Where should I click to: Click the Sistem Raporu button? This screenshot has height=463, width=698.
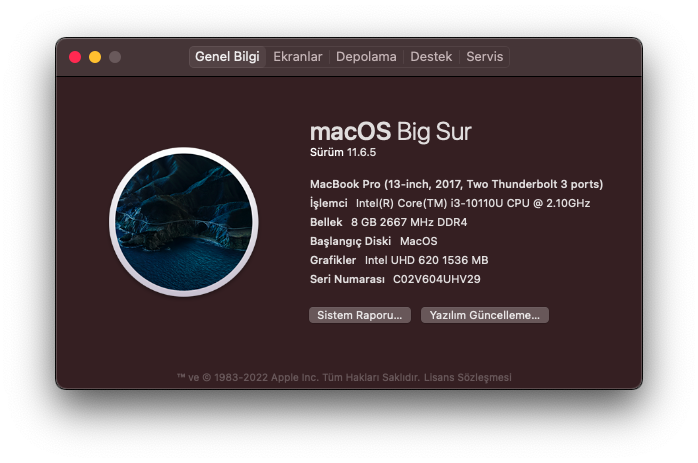(359, 315)
